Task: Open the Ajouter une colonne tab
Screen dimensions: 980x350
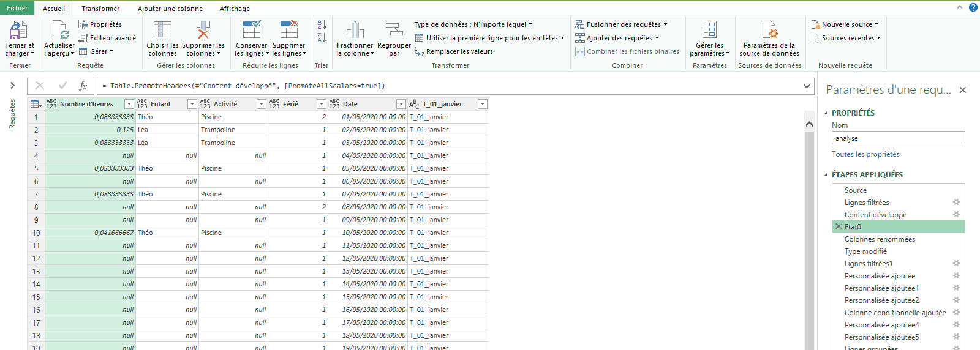Action: pyautogui.click(x=170, y=9)
